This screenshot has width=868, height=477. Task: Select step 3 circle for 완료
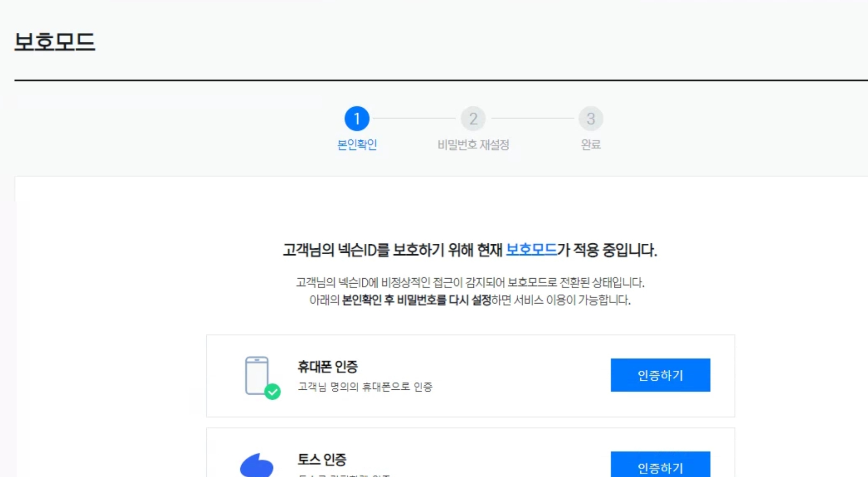tap(590, 119)
